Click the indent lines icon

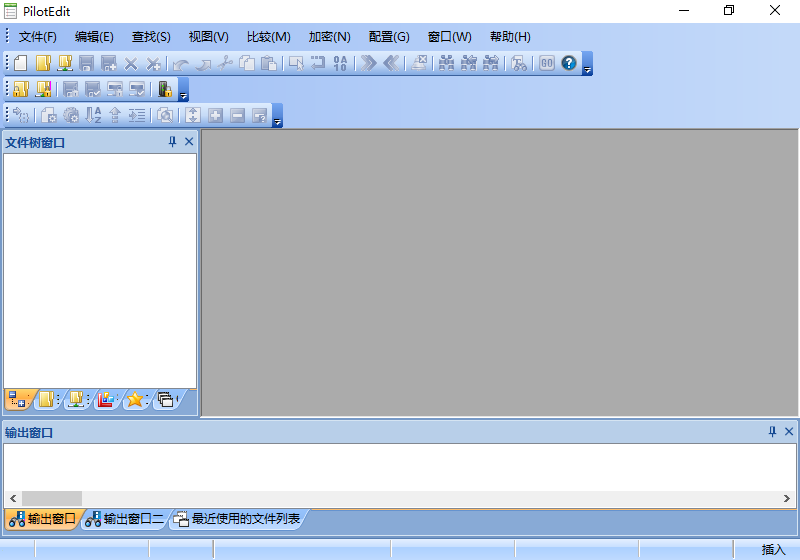click(137, 115)
